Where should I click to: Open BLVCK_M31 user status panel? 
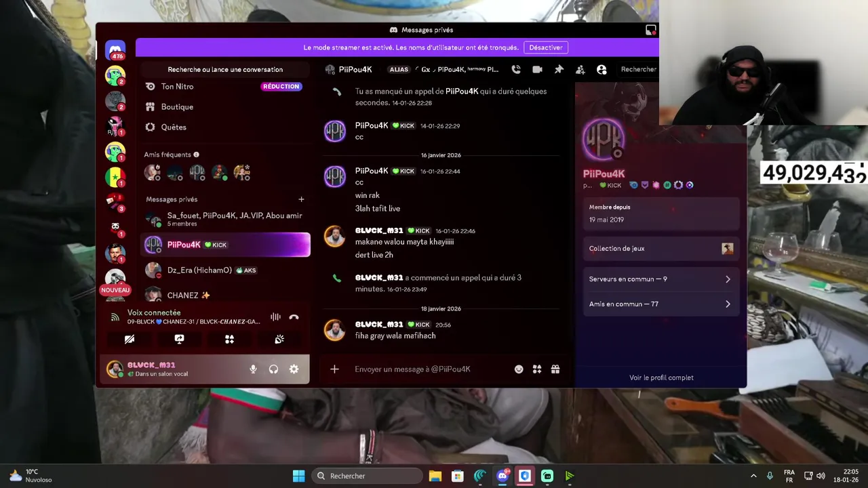(173, 369)
